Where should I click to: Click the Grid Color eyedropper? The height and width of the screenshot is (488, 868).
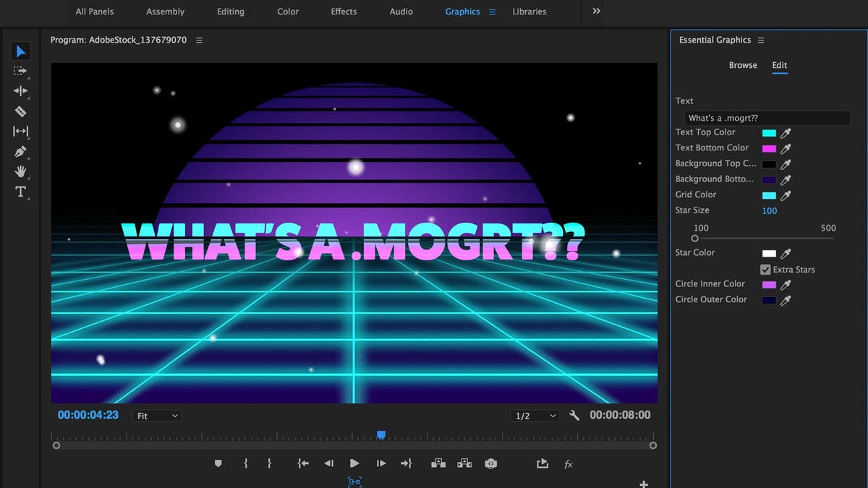786,194
